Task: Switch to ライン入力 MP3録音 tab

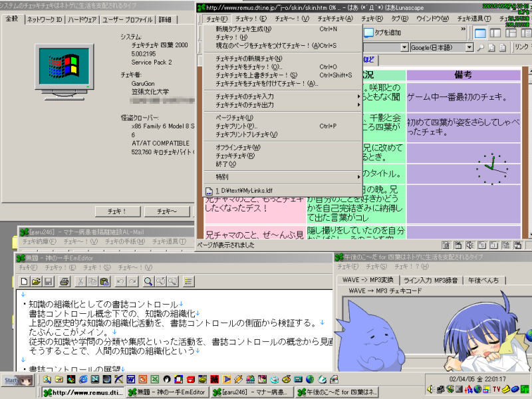Action: click(430, 280)
